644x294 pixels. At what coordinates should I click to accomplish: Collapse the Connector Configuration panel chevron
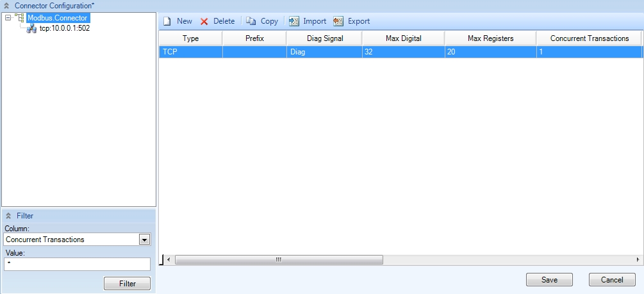[6, 6]
